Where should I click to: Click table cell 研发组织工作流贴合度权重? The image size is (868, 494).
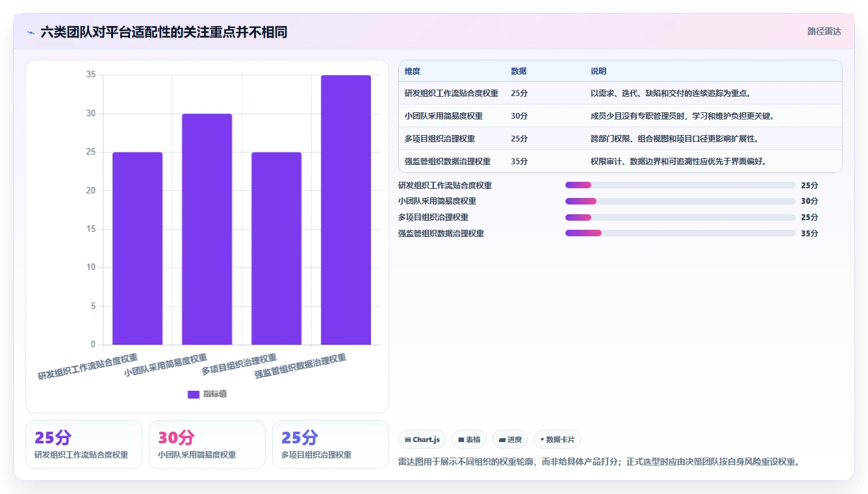click(x=452, y=93)
